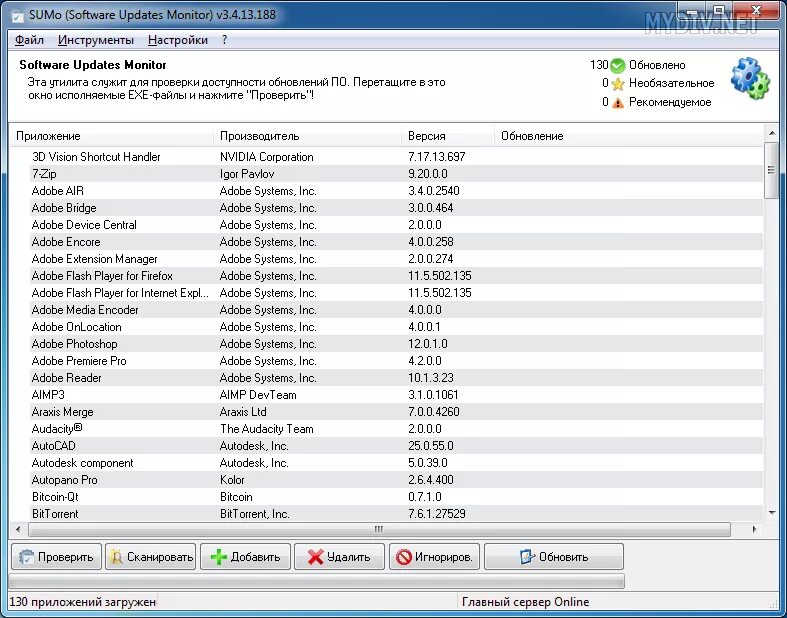Click AIMP DevTeam manufacturer cell
The height and width of the screenshot is (618, 787).
click(258, 395)
